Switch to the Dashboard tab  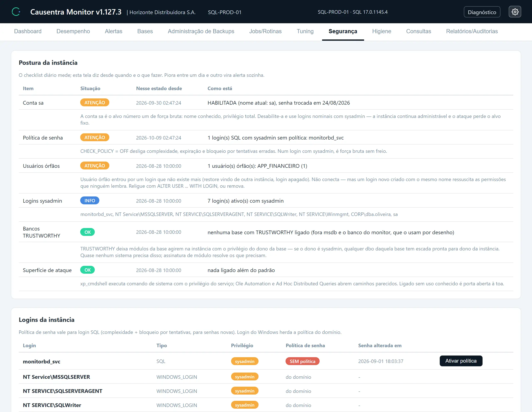[x=28, y=31]
